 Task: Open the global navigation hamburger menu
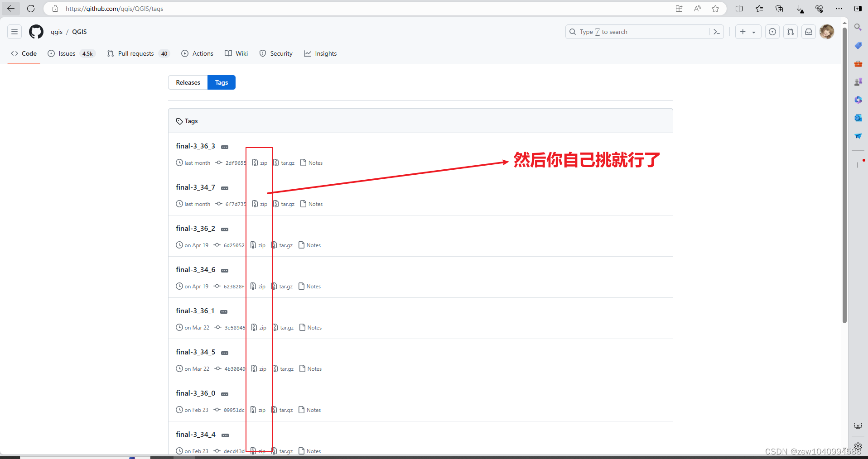click(x=14, y=32)
